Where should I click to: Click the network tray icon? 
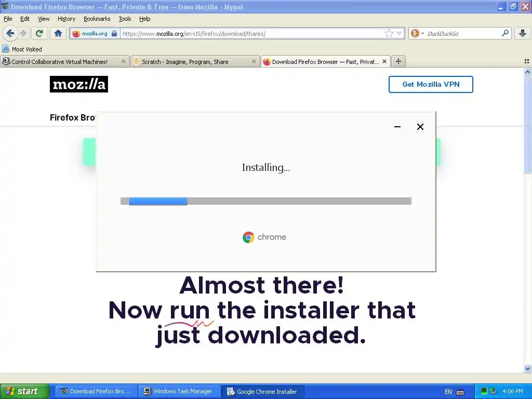click(494, 391)
